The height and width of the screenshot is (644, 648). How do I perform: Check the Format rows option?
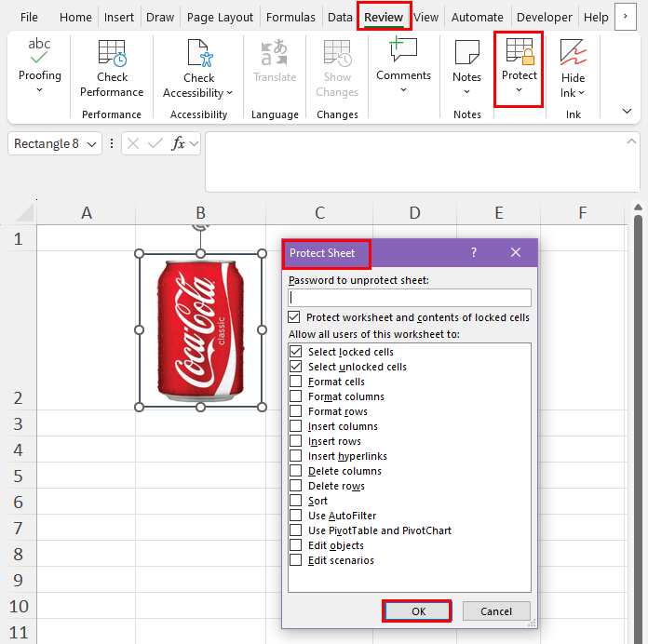[x=295, y=411]
